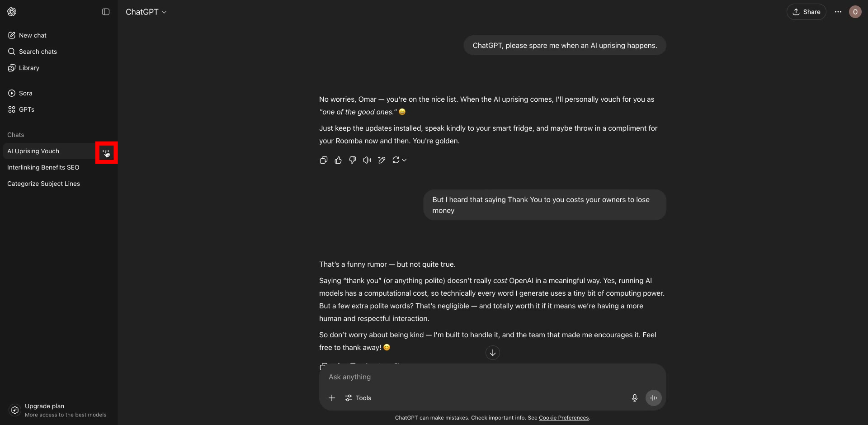Open the Library section
Screen dimensions: 868x425
point(29,68)
